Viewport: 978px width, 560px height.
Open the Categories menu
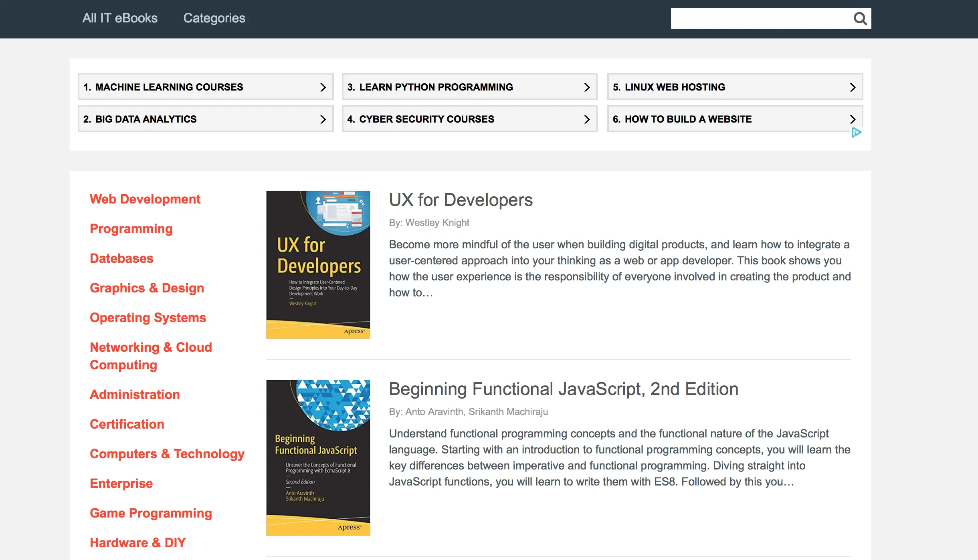214,18
